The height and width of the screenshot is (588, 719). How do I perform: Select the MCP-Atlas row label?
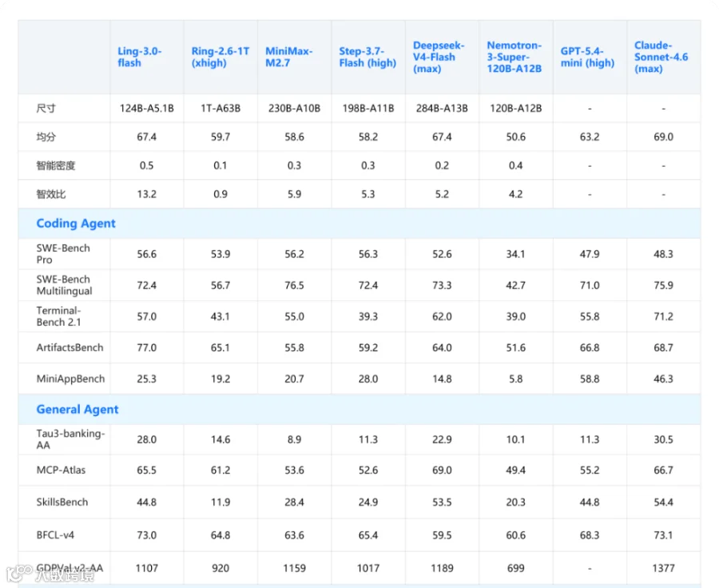pyautogui.click(x=61, y=470)
